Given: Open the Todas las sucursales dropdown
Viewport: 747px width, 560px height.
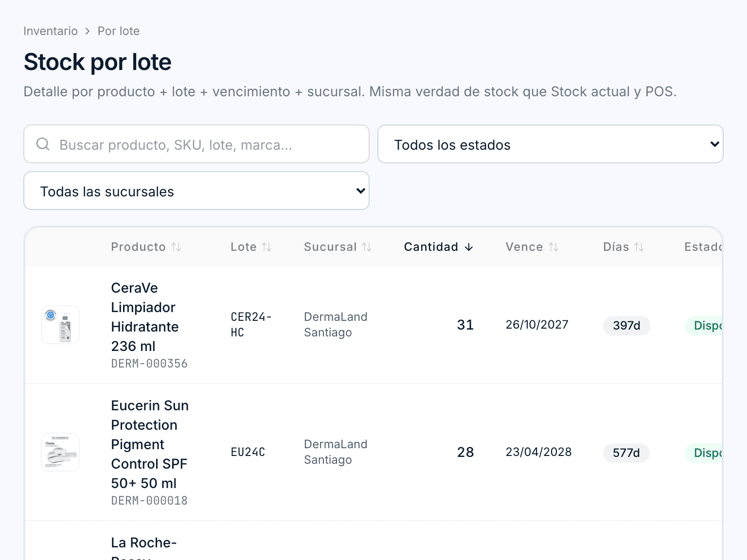Looking at the screenshot, I should click(x=196, y=191).
